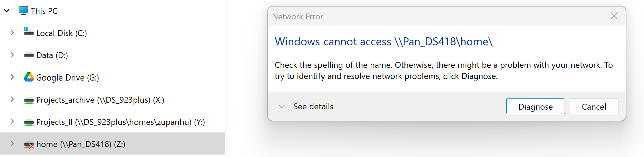Expand the Data (D:) node
Image resolution: width=644 pixels, height=157 pixels.
click(12, 55)
